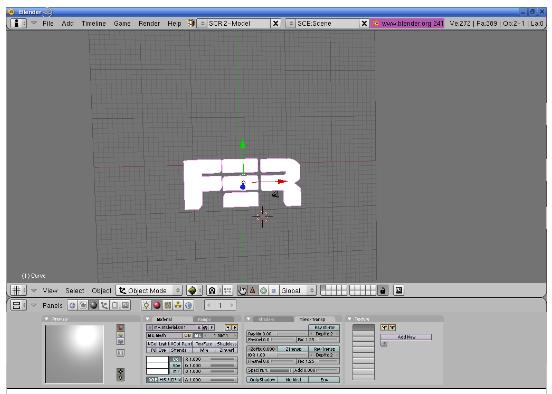Adjust the R color slider
Screen dimensions: 552x394
coord(210,359)
